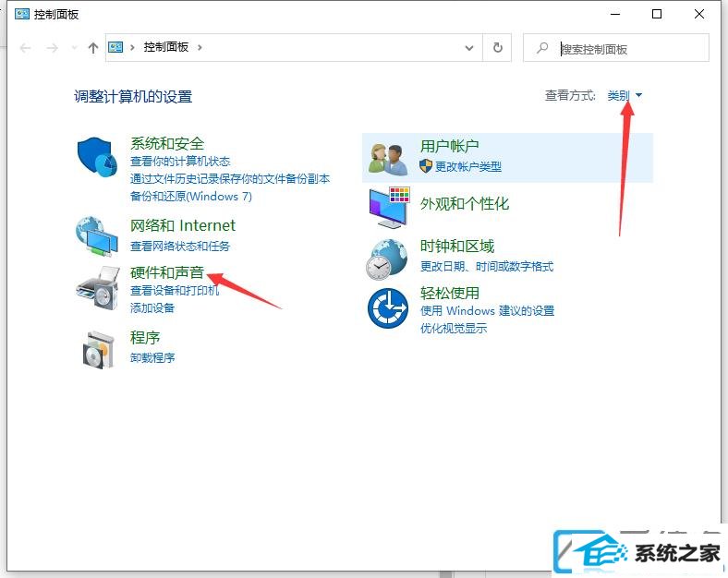Open the 类别 view-by dropdown
The width and height of the screenshot is (728, 578).
click(x=625, y=95)
